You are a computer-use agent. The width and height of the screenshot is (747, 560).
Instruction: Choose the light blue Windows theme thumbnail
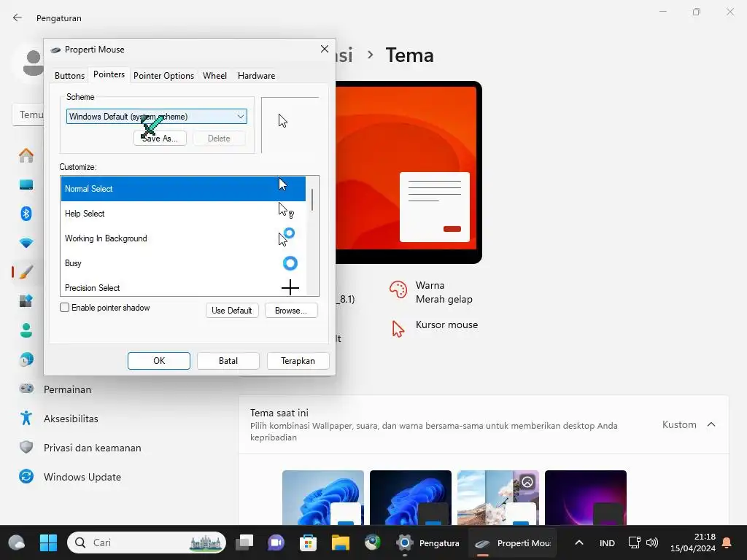(323, 497)
